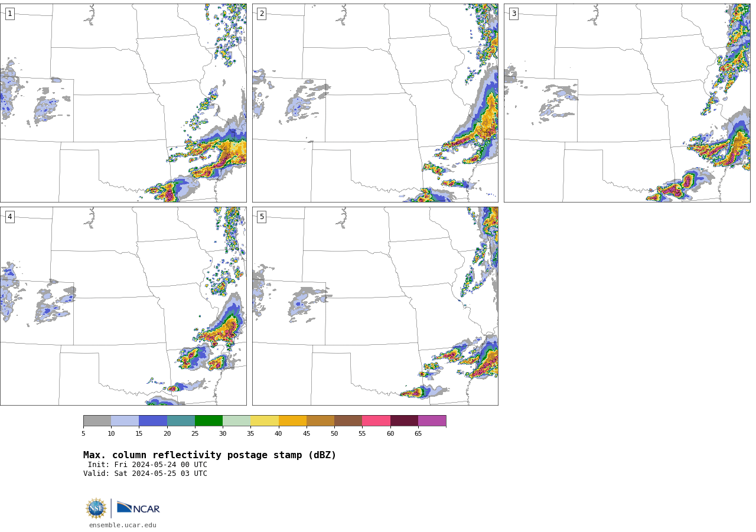
Task: Pick the maroon 60-65 dBZ swatch
Action: click(404, 421)
